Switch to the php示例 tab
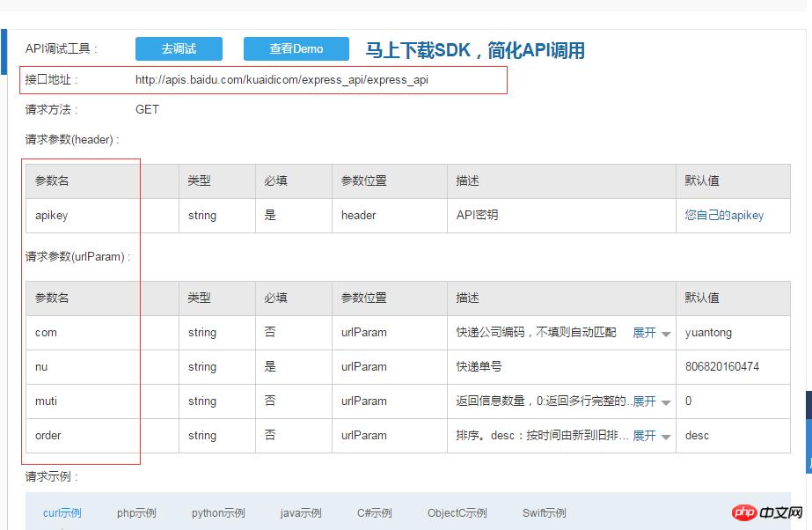The width and height of the screenshot is (812, 530). pos(135,512)
